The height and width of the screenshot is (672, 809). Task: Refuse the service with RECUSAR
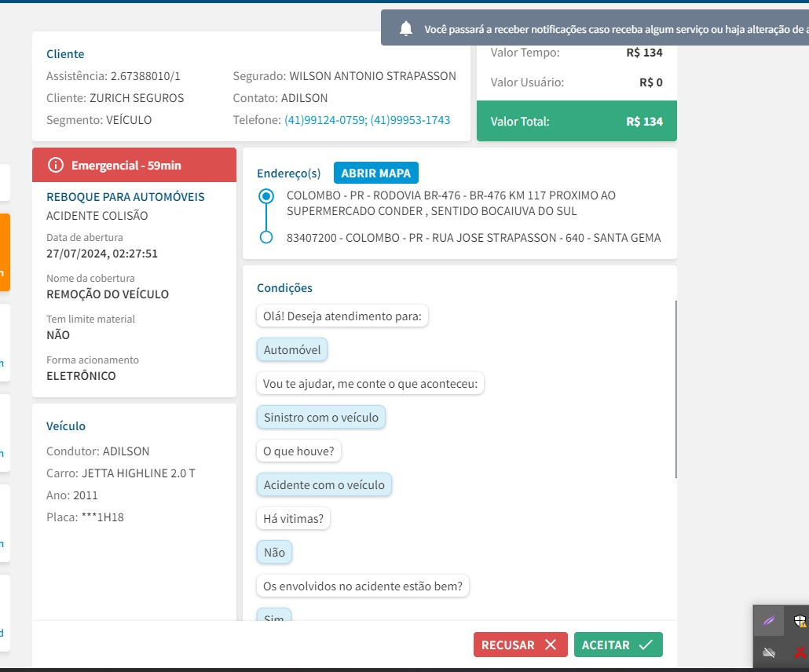tap(521, 645)
